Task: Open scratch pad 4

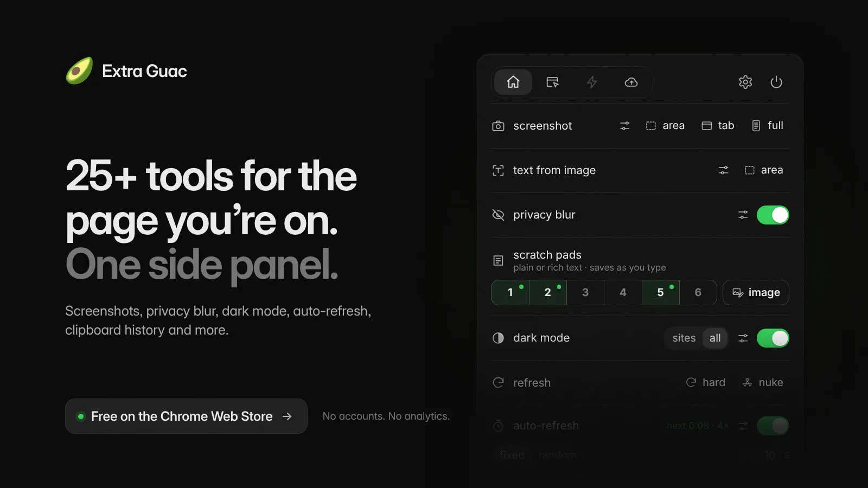Action: [x=623, y=292]
